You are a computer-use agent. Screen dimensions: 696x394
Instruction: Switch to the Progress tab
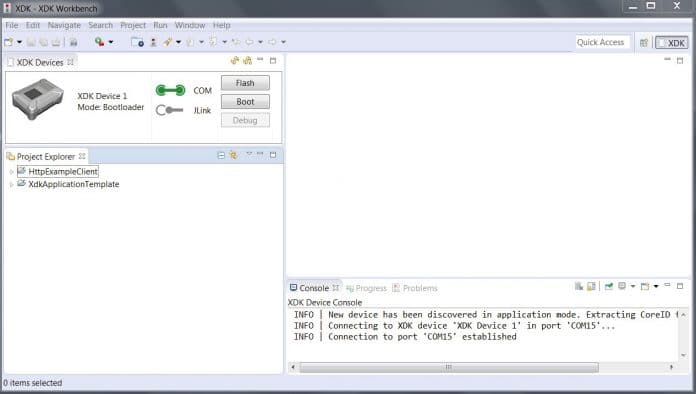click(367, 288)
